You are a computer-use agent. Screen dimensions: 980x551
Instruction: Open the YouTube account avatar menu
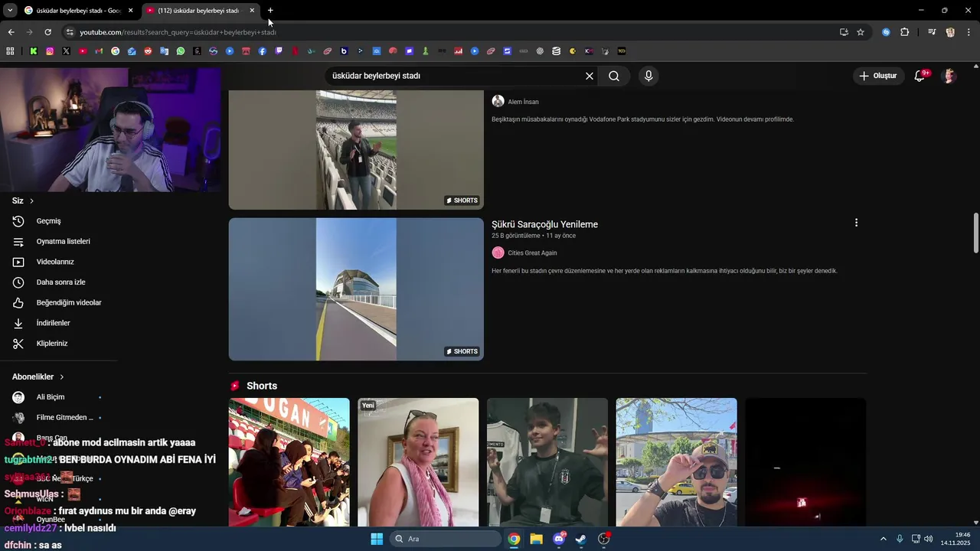click(x=949, y=76)
